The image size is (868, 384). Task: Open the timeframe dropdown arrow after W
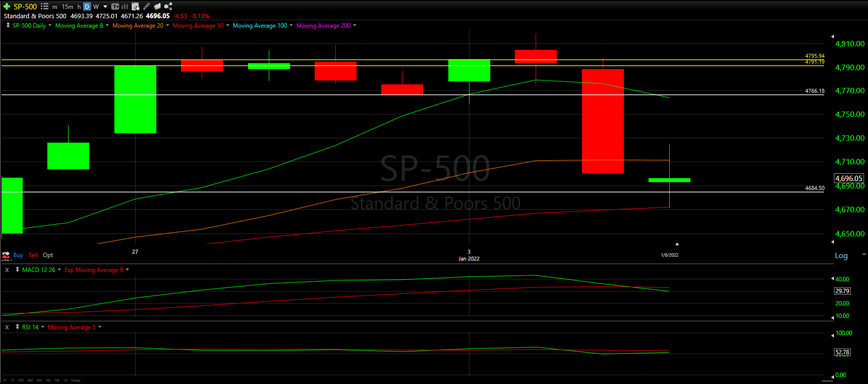[x=106, y=7]
